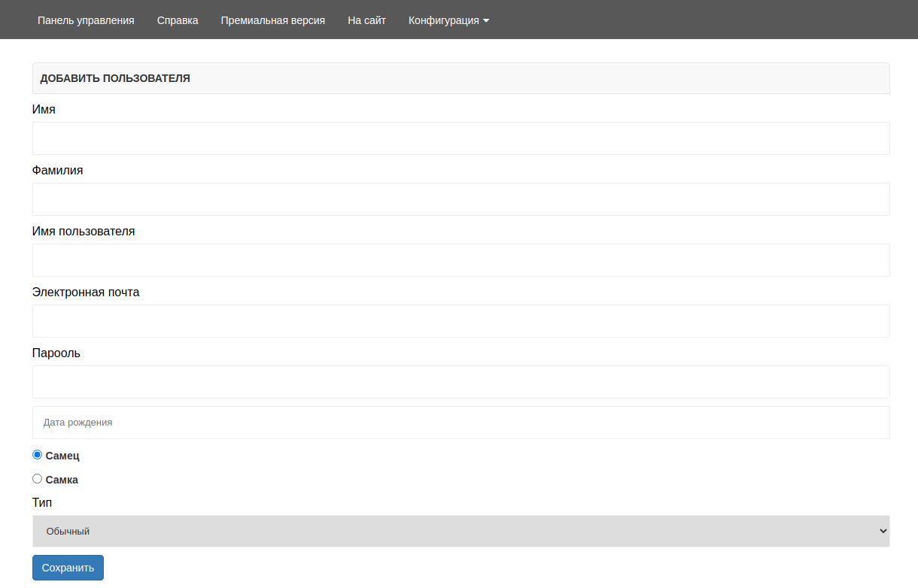Open the Панель управления nav link
Screen dimensions: 918x588
(x=86, y=20)
